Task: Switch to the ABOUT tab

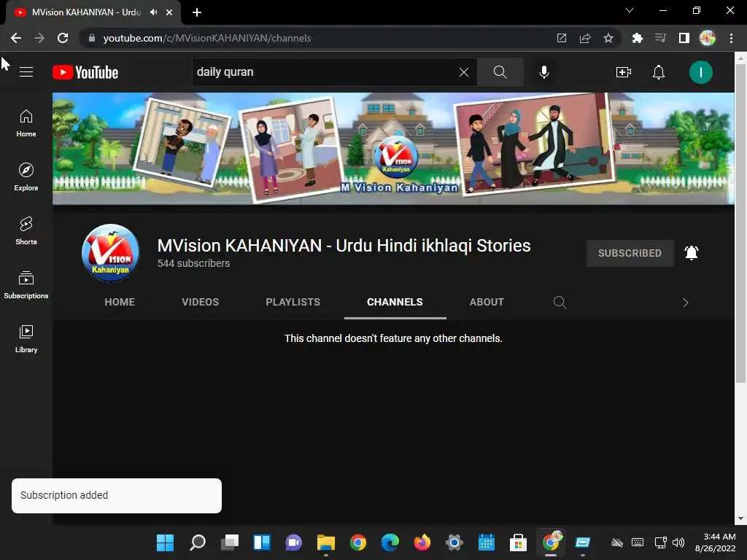Action: point(487,302)
